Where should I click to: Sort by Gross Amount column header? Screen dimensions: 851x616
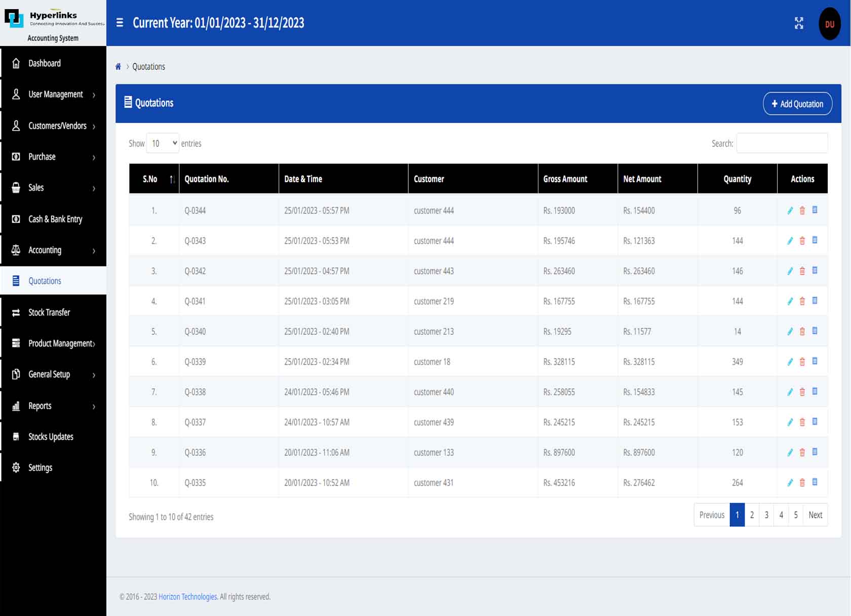point(578,179)
